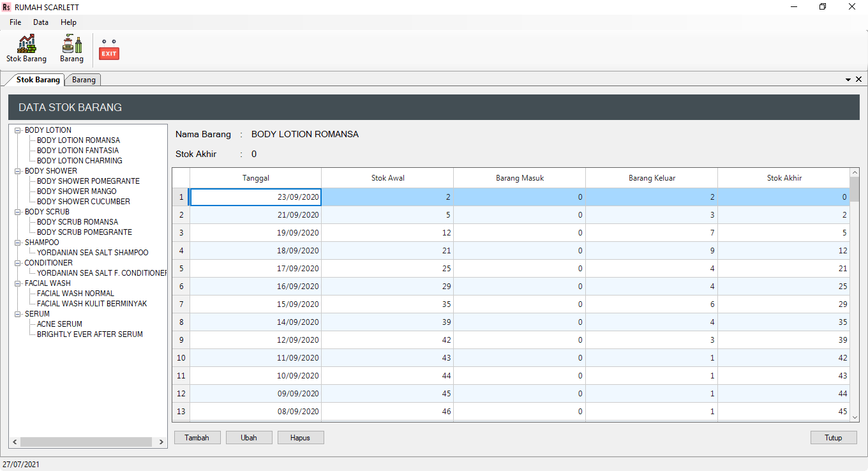Click the tree panel scroll right arrow
Screen dimensions: 868x471
[161, 442]
